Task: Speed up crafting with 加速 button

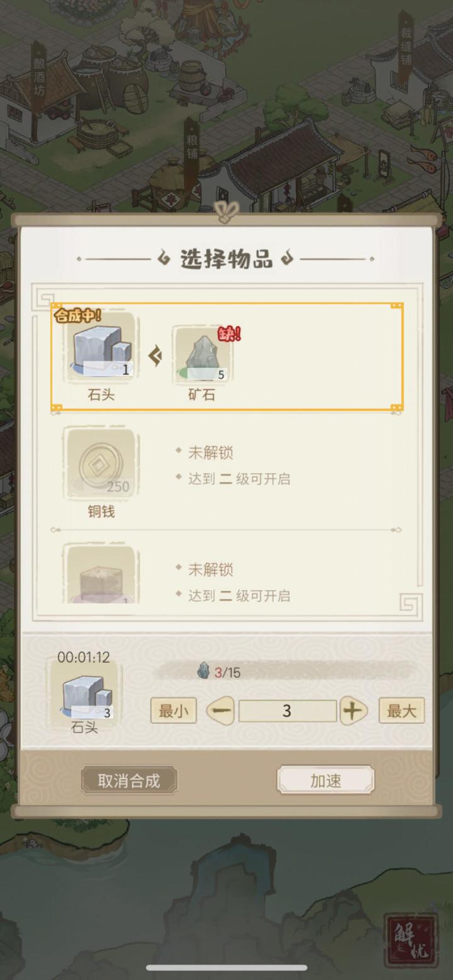Action: pyautogui.click(x=326, y=781)
